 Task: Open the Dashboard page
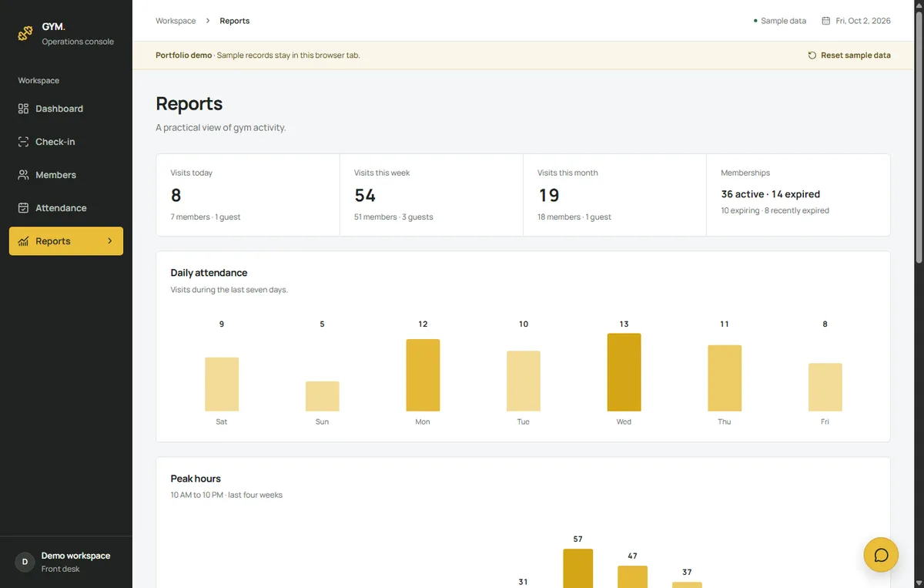coord(66,109)
